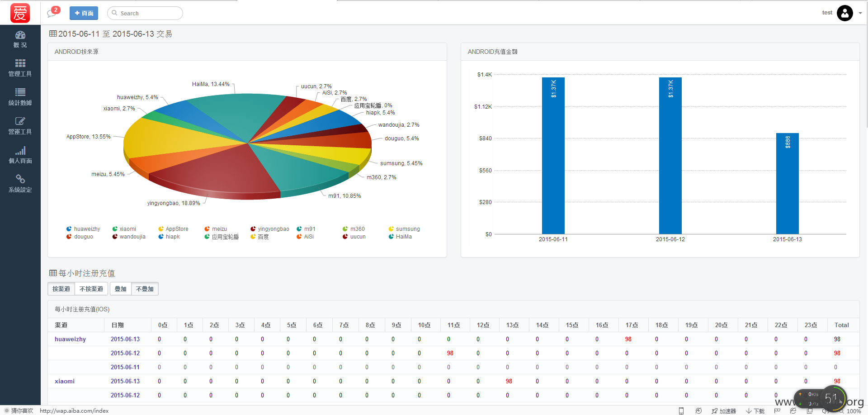Open the 系統設定 sidebar icon
Image resolution: width=868 pixels, height=415 pixels.
[20, 179]
